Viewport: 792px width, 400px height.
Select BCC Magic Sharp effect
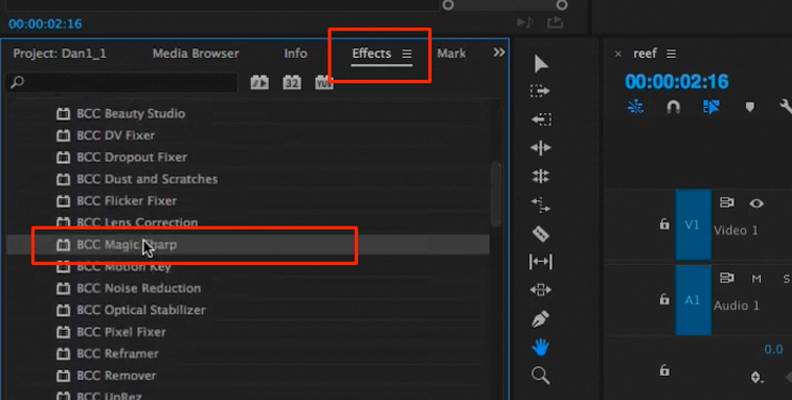[248, 244]
